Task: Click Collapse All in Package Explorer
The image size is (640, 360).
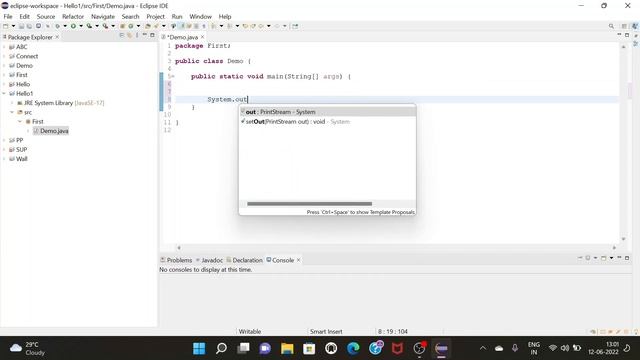Action: pyautogui.click(x=121, y=36)
